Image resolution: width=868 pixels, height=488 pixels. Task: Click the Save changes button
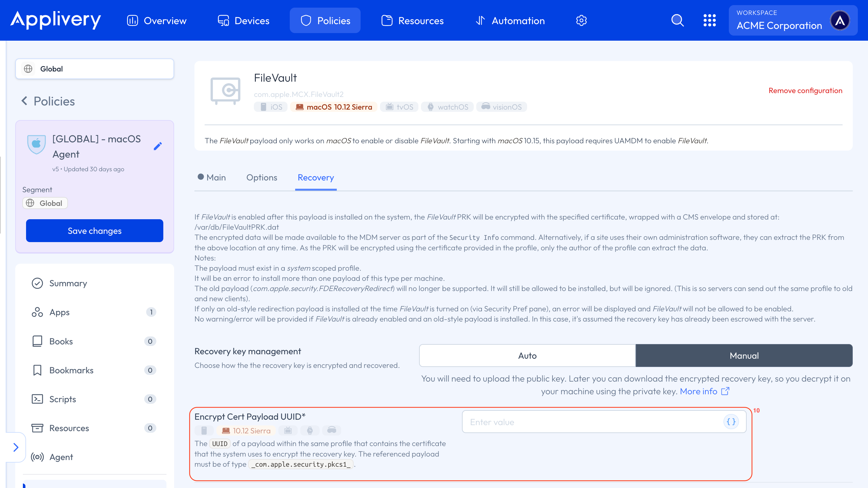click(x=94, y=231)
